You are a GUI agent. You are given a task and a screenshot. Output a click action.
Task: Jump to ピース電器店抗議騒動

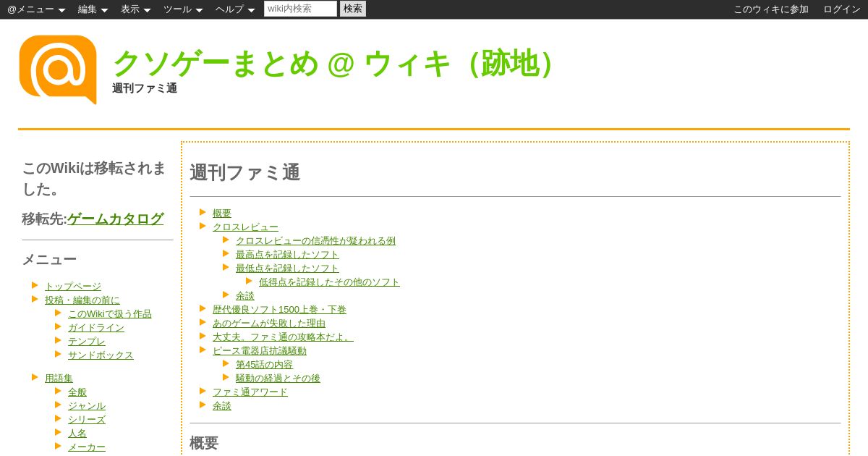click(260, 351)
